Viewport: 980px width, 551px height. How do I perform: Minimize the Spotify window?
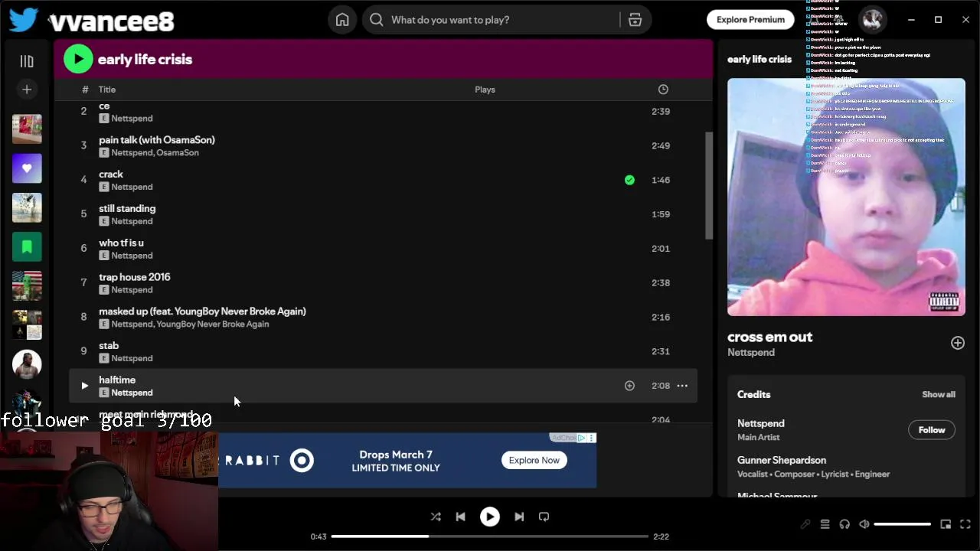(911, 20)
